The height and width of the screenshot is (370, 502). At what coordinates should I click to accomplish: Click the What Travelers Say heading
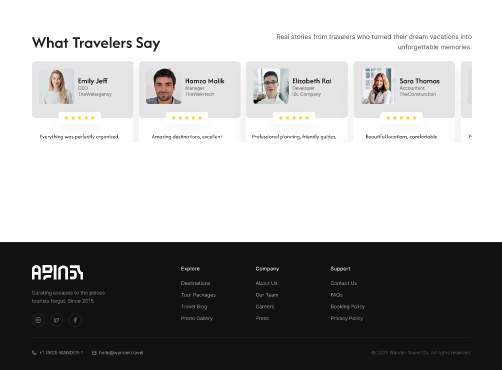(x=96, y=43)
